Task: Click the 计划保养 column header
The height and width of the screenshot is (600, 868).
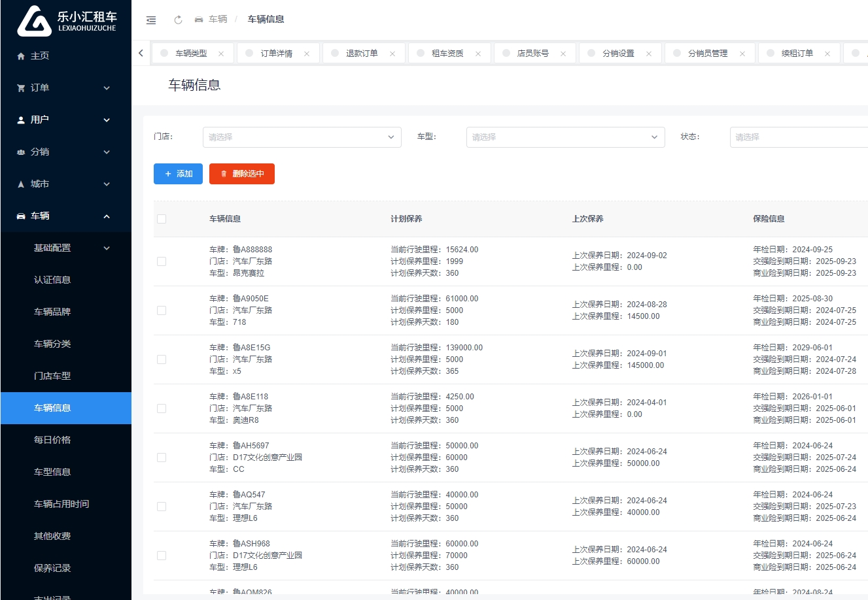Action: point(406,219)
